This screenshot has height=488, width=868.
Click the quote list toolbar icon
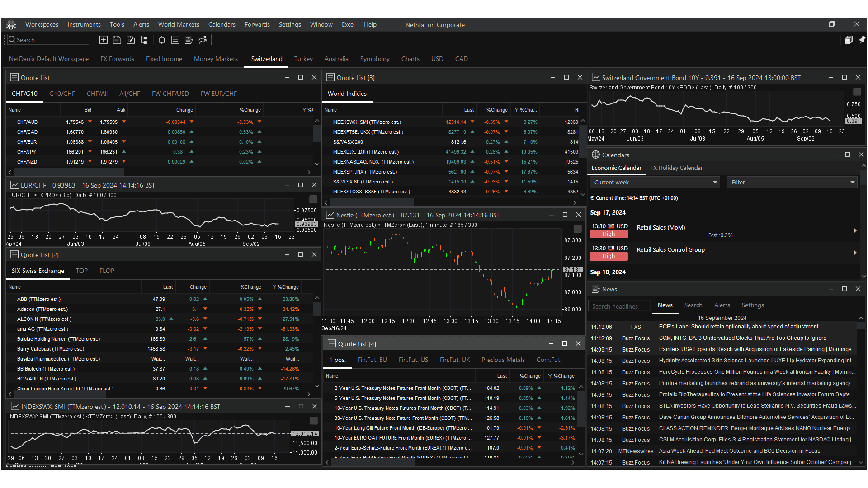(175, 40)
